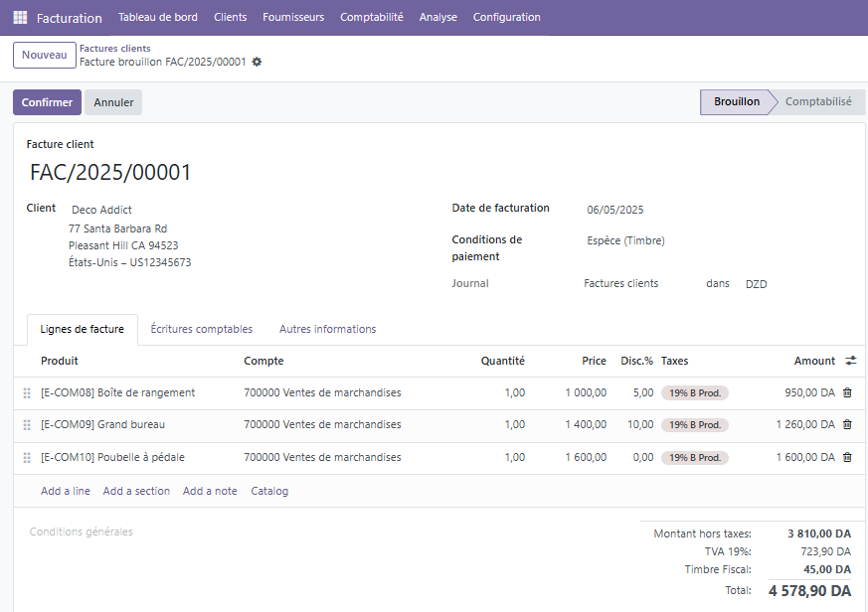
Task: Select product [E-COM10] Poubelle à pédale
Action: [x=113, y=458]
